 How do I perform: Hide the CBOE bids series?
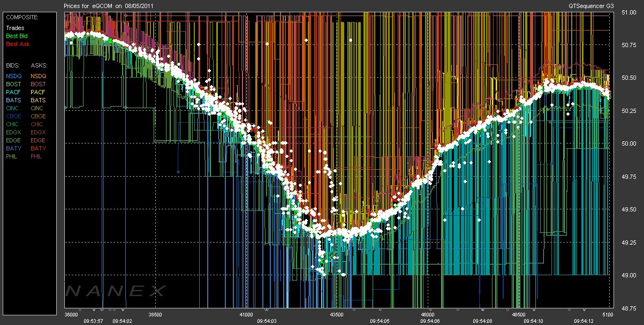point(13,116)
